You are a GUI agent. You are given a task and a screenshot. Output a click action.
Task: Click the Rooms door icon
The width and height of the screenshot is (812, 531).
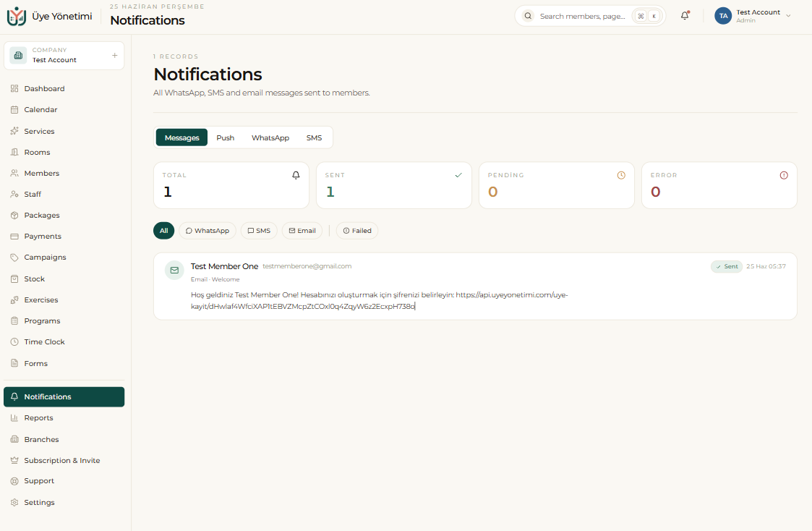tap(14, 153)
